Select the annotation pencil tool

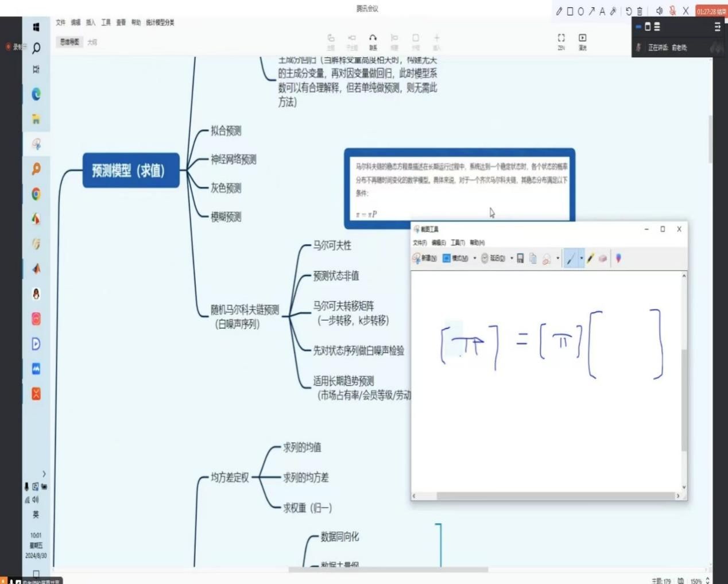[x=559, y=11]
